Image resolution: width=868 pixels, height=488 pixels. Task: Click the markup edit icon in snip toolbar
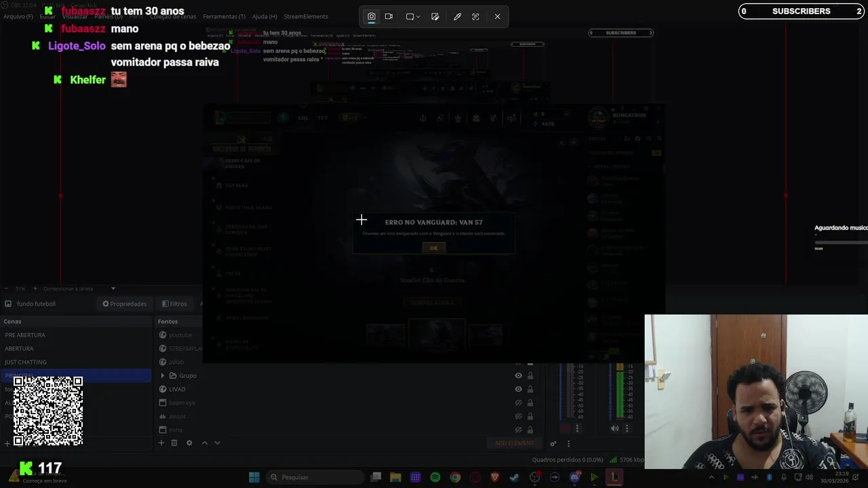[x=435, y=16]
